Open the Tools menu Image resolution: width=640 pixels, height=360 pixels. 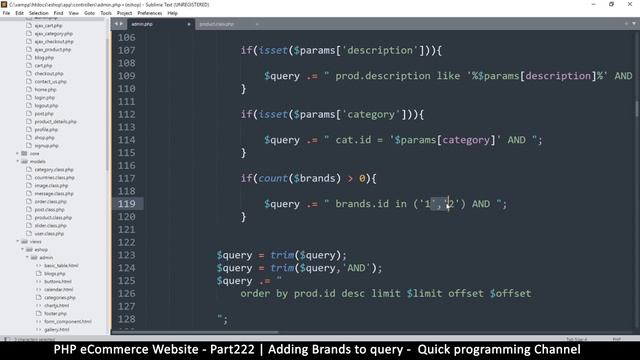[106, 13]
